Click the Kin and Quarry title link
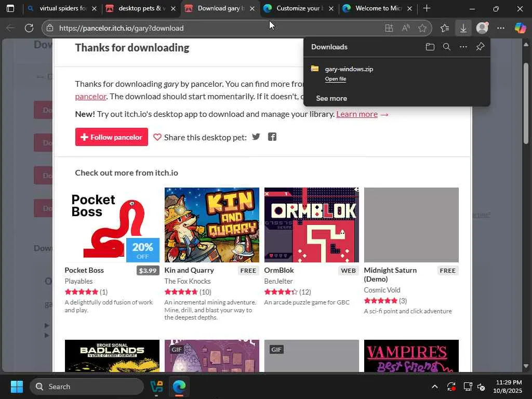 (189, 270)
